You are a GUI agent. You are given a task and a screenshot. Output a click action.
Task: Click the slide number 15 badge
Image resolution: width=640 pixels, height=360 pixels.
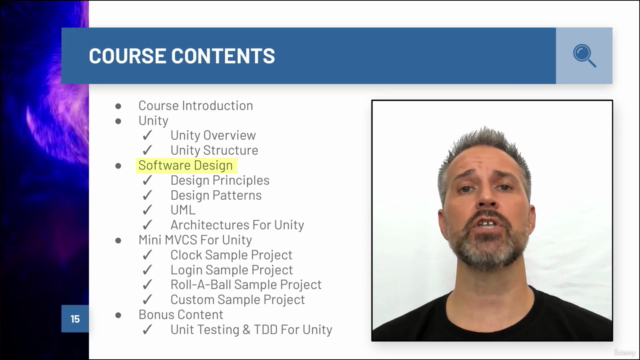tap(75, 319)
